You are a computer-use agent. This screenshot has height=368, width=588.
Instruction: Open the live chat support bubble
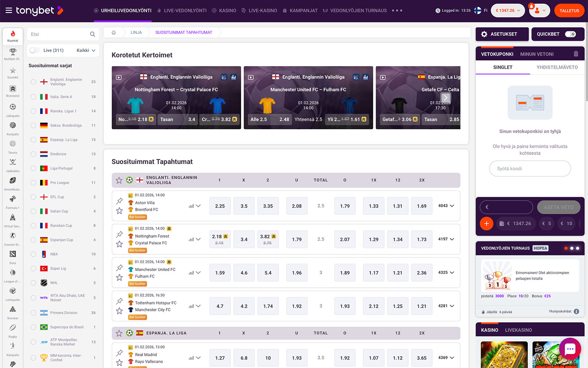[x=570, y=349]
